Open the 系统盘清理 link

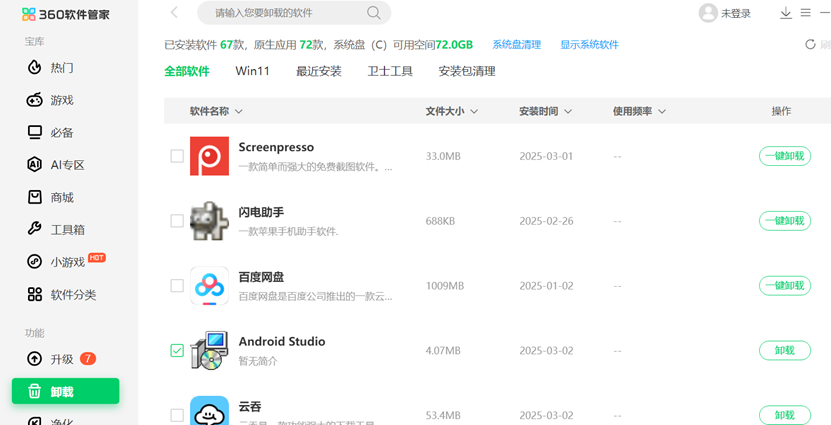click(517, 45)
